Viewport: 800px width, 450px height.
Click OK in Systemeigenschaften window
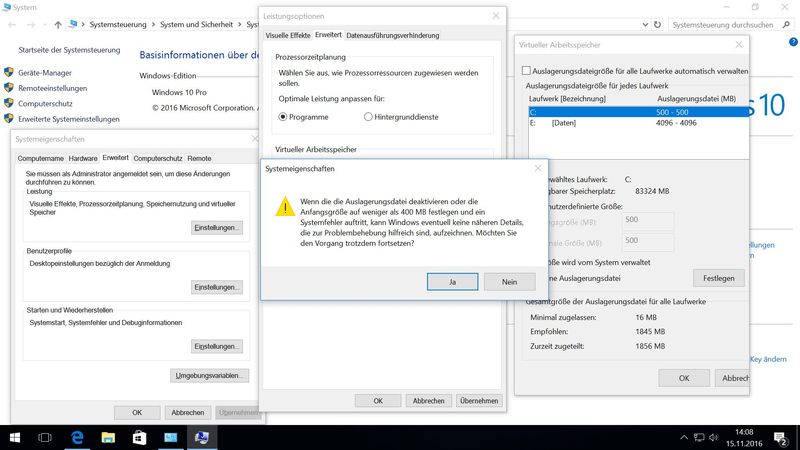[137, 412]
